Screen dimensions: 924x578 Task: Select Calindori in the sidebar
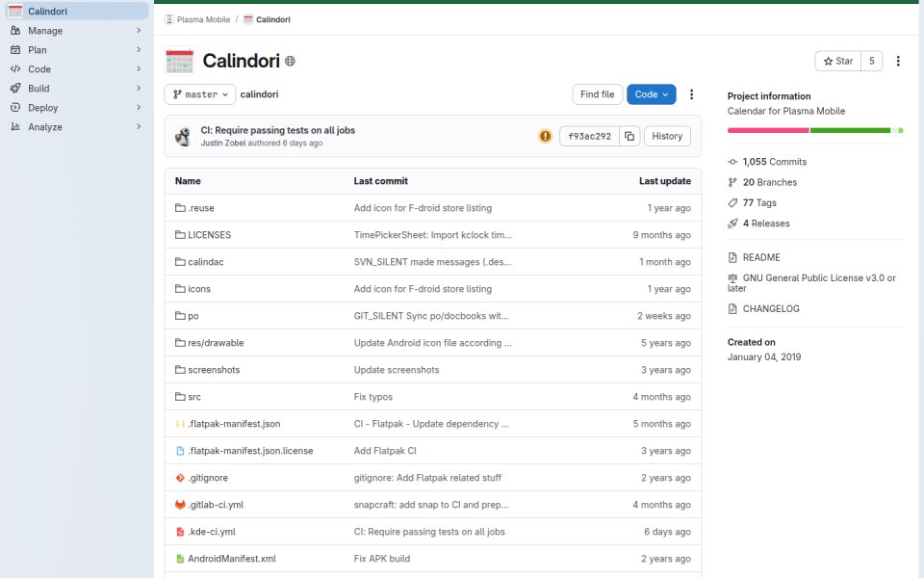(x=77, y=12)
